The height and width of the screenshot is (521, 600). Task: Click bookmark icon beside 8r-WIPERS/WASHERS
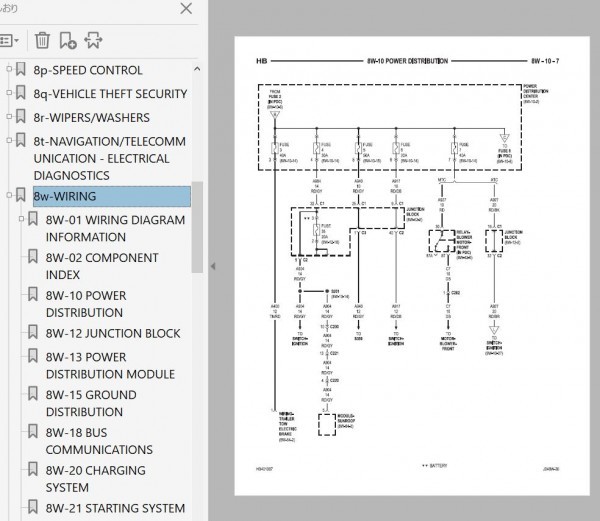point(21,116)
